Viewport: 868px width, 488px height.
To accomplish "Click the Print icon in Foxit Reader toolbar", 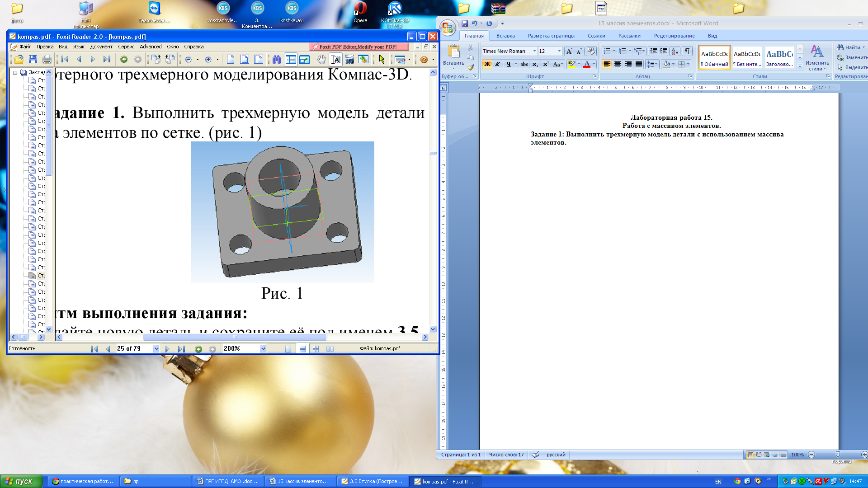I will click(x=47, y=59).
